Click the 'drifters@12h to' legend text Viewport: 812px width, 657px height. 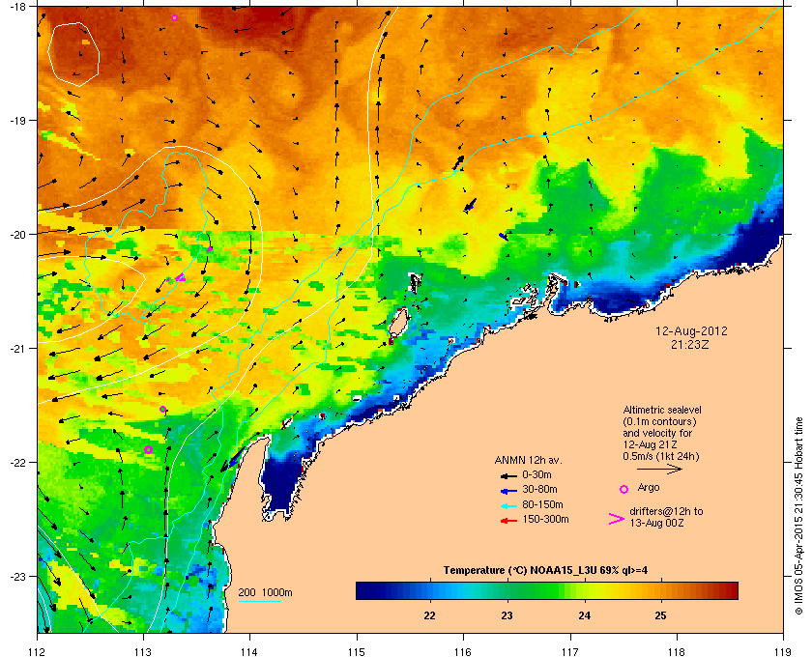pyautogui.click(x=666, y=511)
